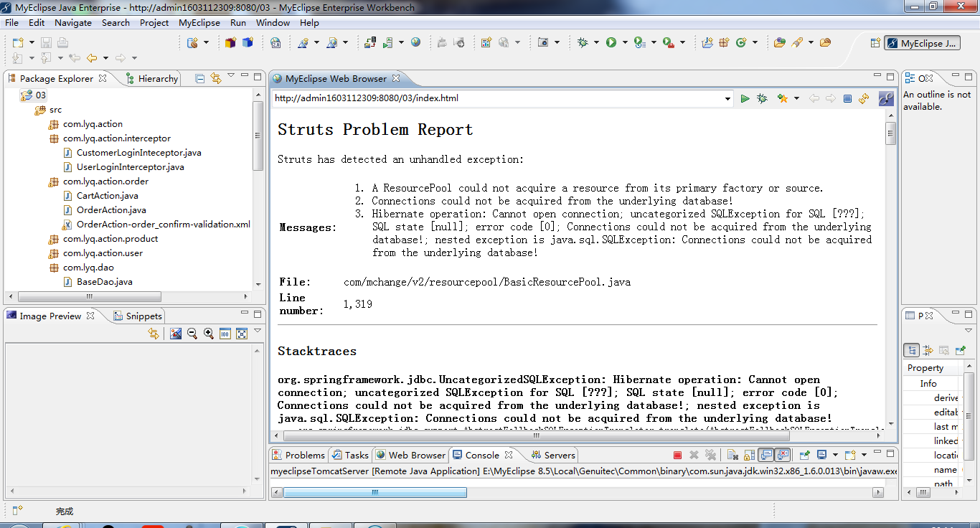The image size is (980, 528).
Task: Click the Clear Console icon
Action: click(732, 455)
